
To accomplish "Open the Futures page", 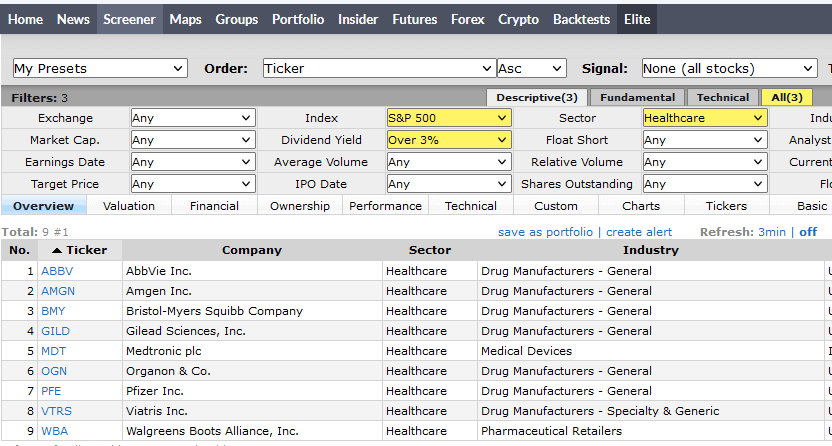I will click(414, 20).
